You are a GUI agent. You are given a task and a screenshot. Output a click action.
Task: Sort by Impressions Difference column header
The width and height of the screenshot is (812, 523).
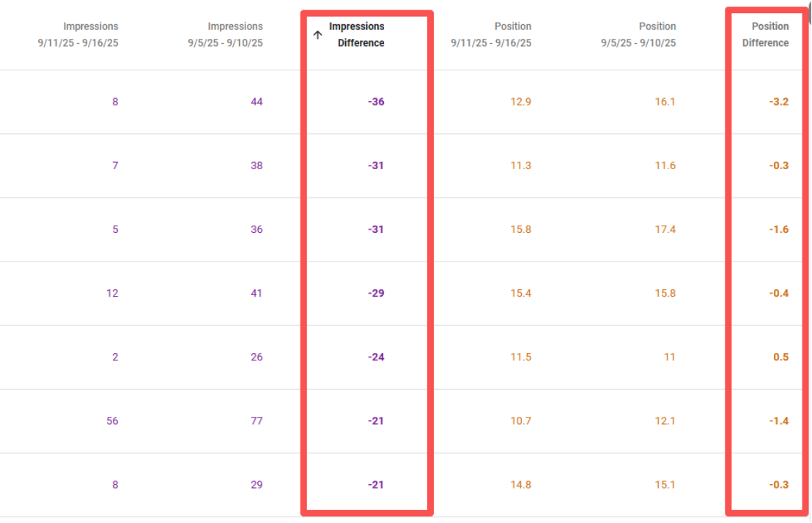[x=357, y=34]
